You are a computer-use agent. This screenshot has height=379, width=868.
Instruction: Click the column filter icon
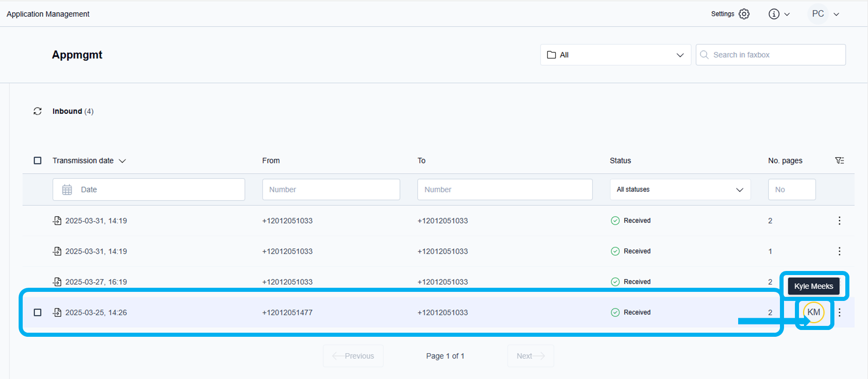(839, 161)
